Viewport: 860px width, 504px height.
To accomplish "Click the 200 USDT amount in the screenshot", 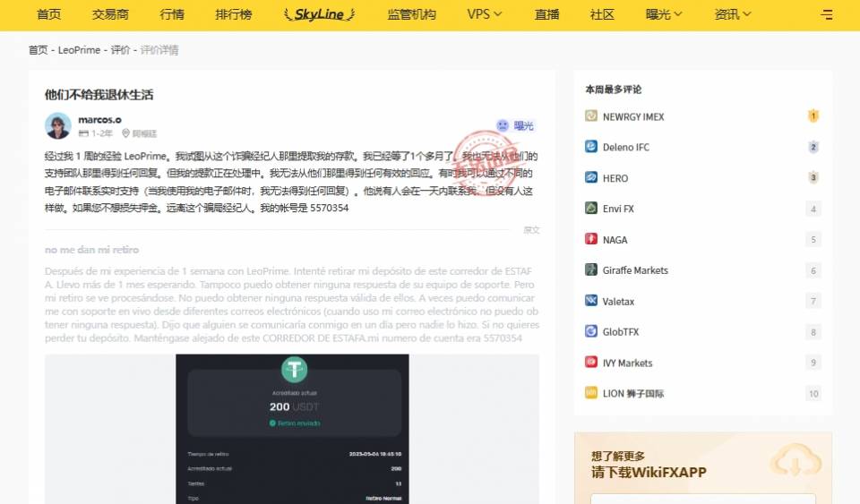I will coord(294,406).
